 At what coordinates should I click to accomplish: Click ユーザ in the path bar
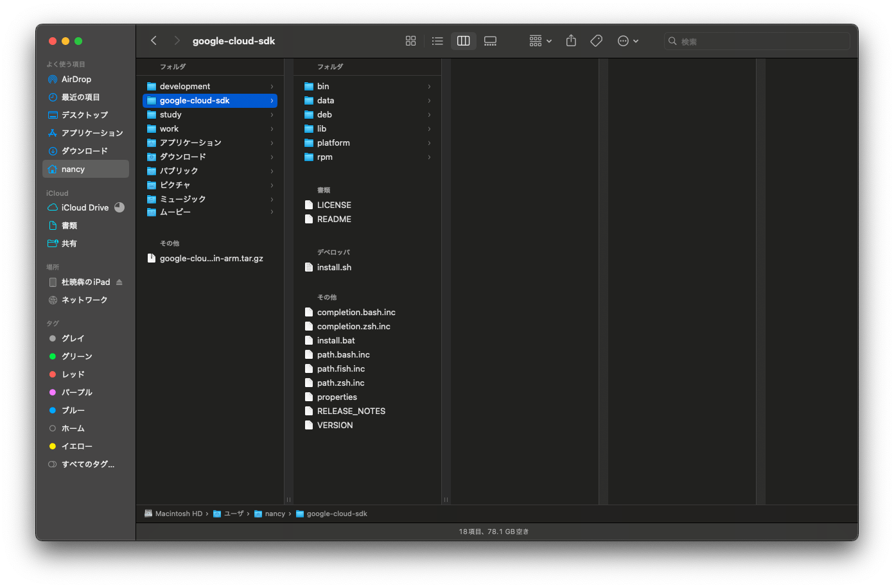[x=229, y=514]
